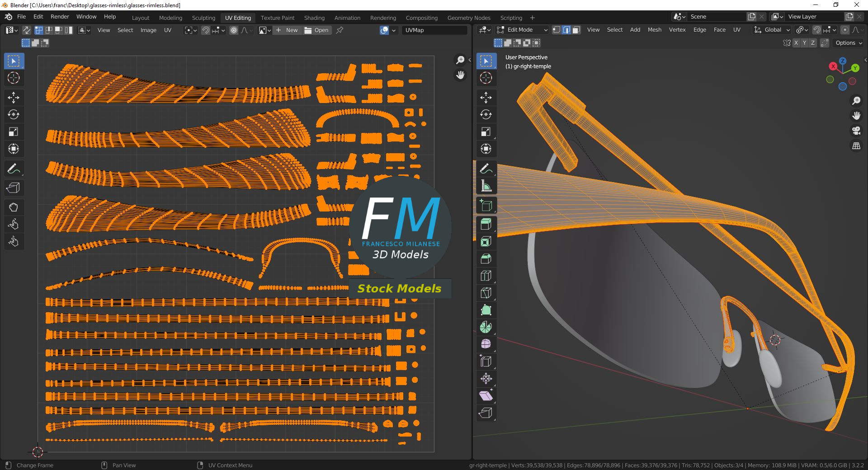Toggle the pin image button in UV editor
This screenshot has height=470, width=868.
click(340, 30)
